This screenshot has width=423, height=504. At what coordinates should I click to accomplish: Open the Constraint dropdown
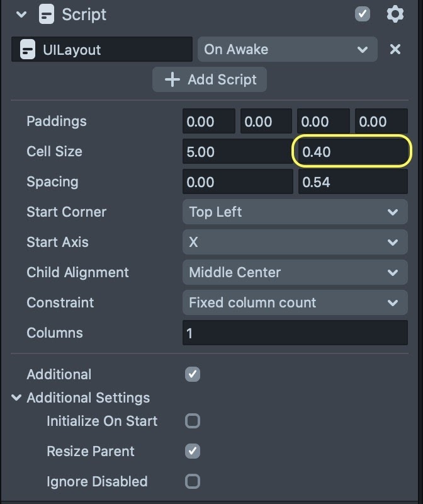tap(295, 302)
